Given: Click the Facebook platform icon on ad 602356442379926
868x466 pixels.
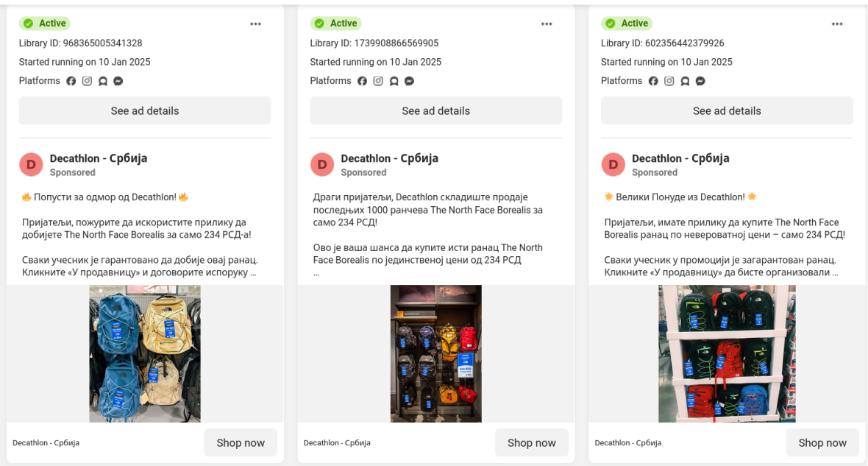Looking at the screenshot, I should [653, 81].
